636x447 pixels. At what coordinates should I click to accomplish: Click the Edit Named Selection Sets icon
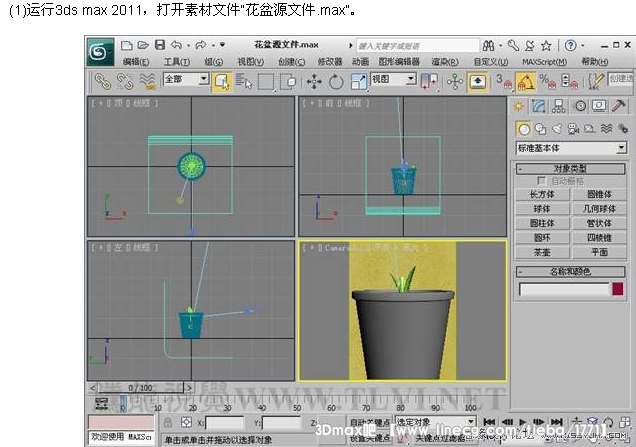[x=596, y=82]
